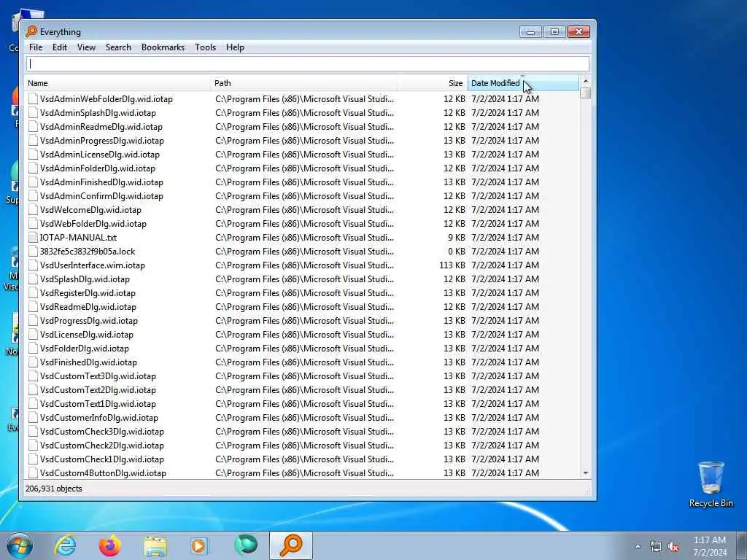Sort results by Path column header
The image size is (747, 560).
coord(304,83)
